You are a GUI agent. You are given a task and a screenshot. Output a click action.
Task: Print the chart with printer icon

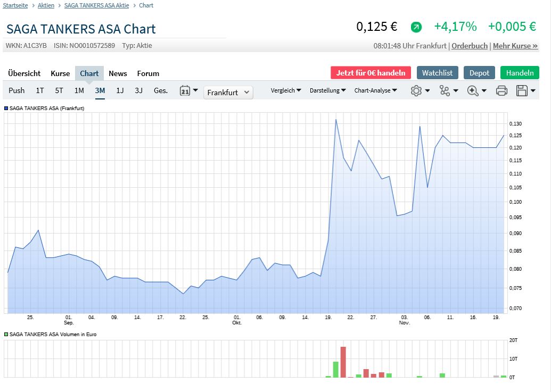tap(501, 91)
